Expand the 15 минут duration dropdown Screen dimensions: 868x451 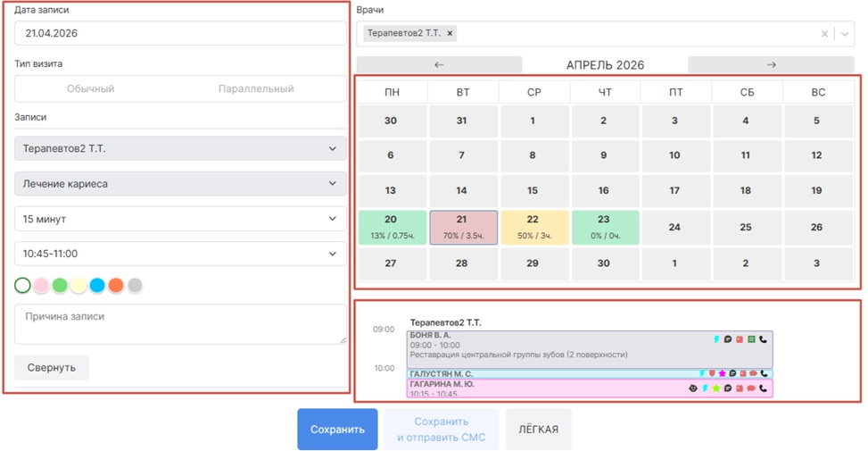[180, 219]
